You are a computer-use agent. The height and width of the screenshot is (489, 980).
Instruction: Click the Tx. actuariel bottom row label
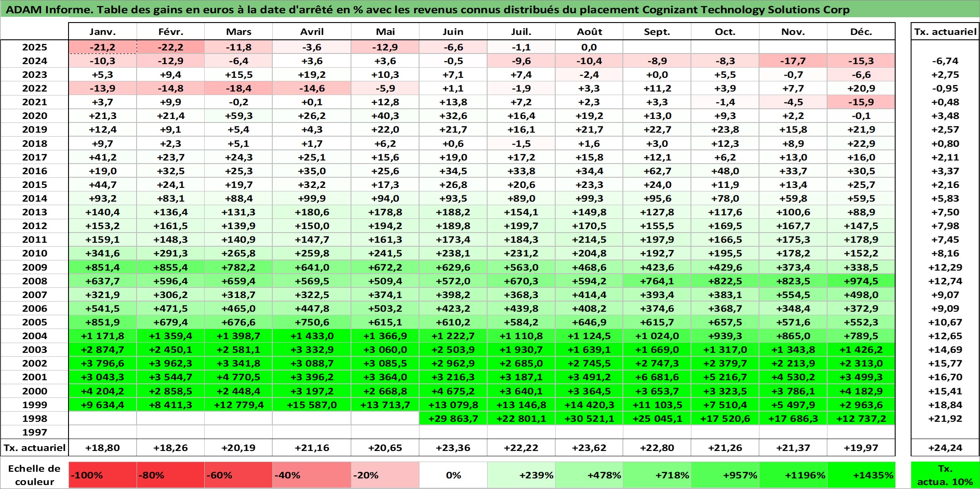point(34,447)
